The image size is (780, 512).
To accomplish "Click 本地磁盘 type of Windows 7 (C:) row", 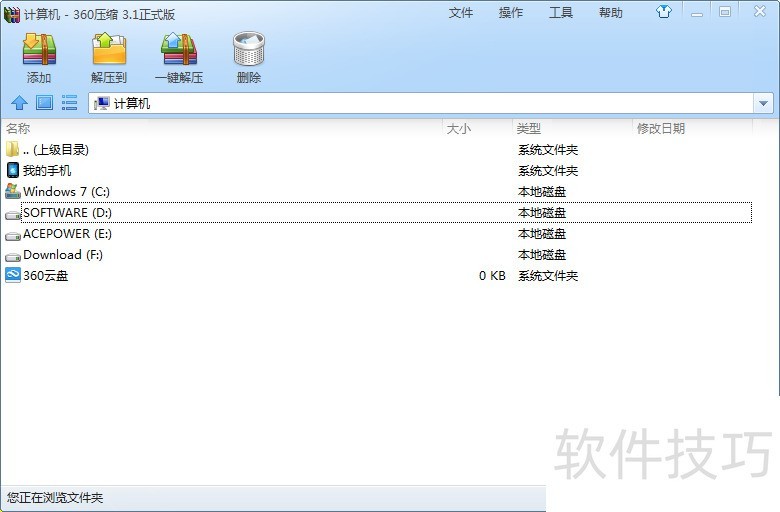I will coord(542,192).
